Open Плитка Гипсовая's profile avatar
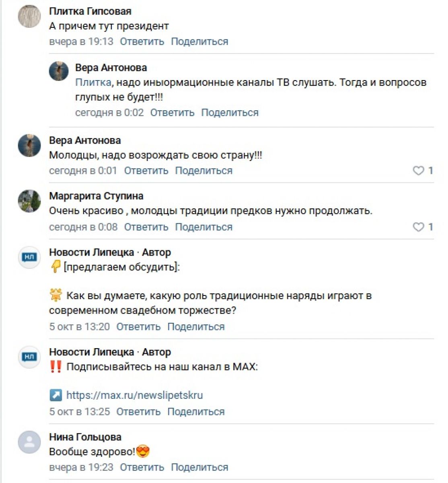Screen dimensions: 448x483 [29, 17]
